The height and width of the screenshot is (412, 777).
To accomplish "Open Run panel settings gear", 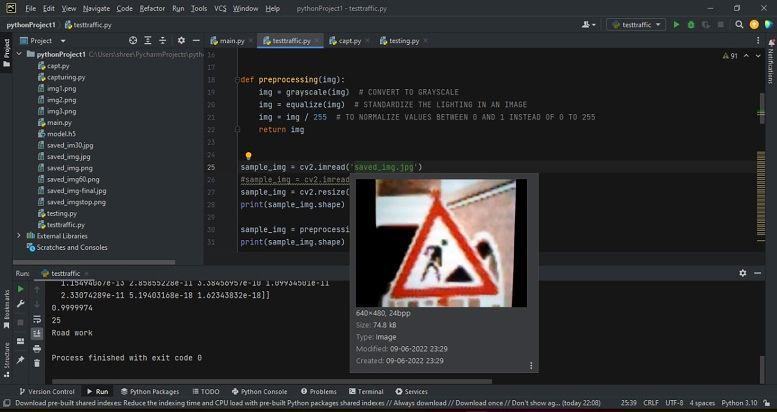I will pos(742,273).
